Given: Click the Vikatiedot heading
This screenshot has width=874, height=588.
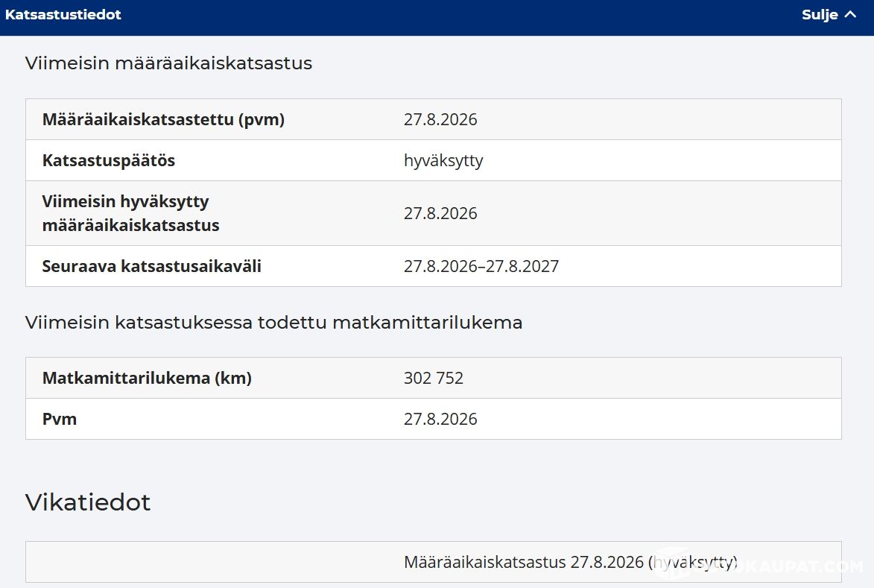Looking at the screenshot, I should coord(88,502).
